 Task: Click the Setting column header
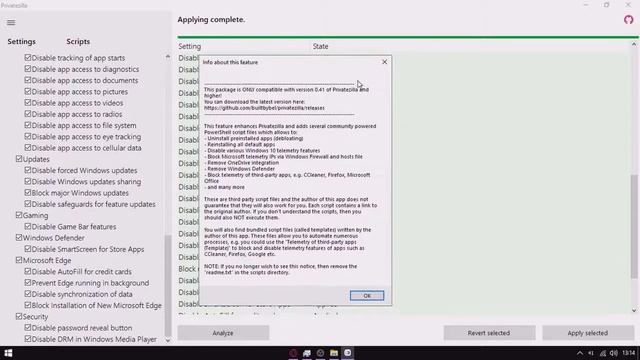pyautogui.click(x=190, y=46)
